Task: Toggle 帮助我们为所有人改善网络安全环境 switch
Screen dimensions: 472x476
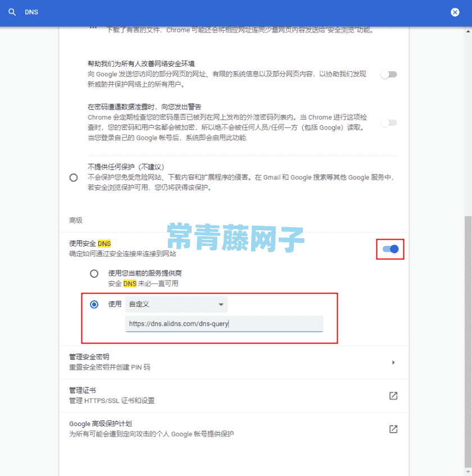Action: pyautogui.click(x=389, y=74)
